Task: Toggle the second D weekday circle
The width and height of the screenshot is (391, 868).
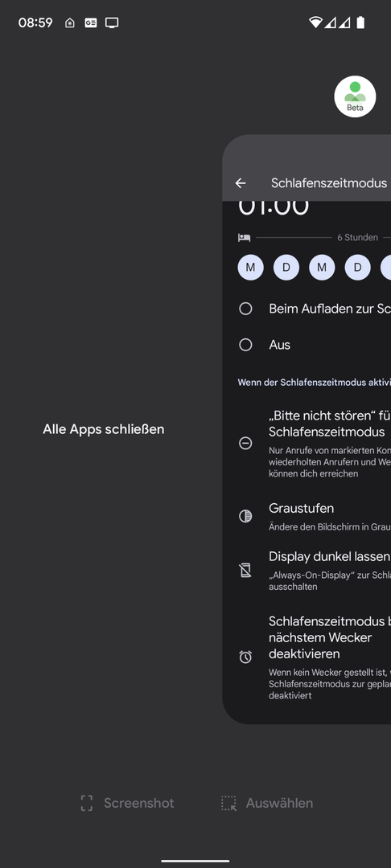Action: pyautogui.click(x=358, y=268)
